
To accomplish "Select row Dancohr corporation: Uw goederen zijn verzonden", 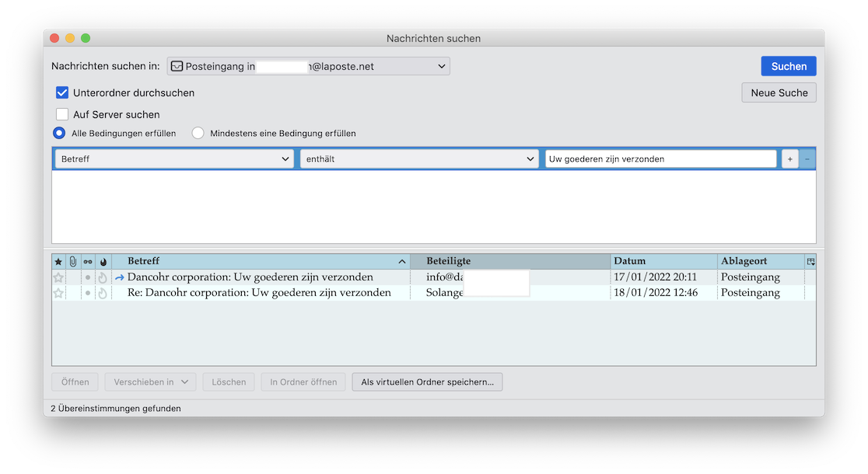I will [x=433, y=277].
